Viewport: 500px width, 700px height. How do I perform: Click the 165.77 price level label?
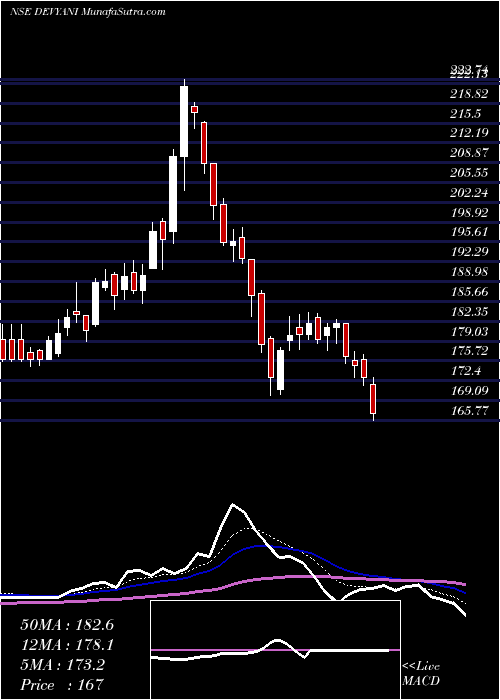[469, 410]
